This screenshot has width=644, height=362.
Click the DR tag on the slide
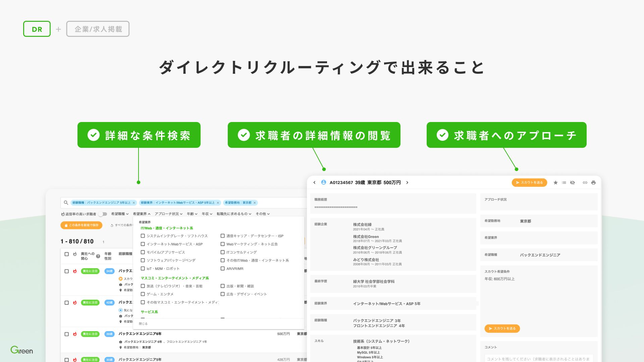pyautogui.click(x=37, y=29)
